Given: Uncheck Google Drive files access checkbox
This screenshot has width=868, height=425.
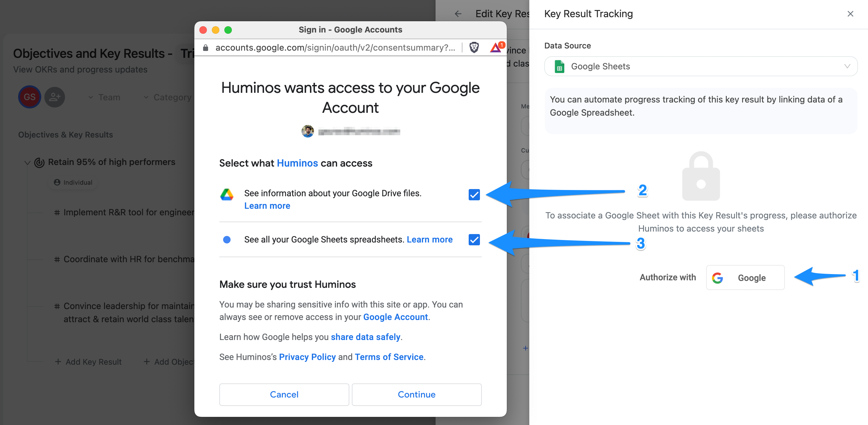Looking at the screenshot, I should tap(474, 194).
